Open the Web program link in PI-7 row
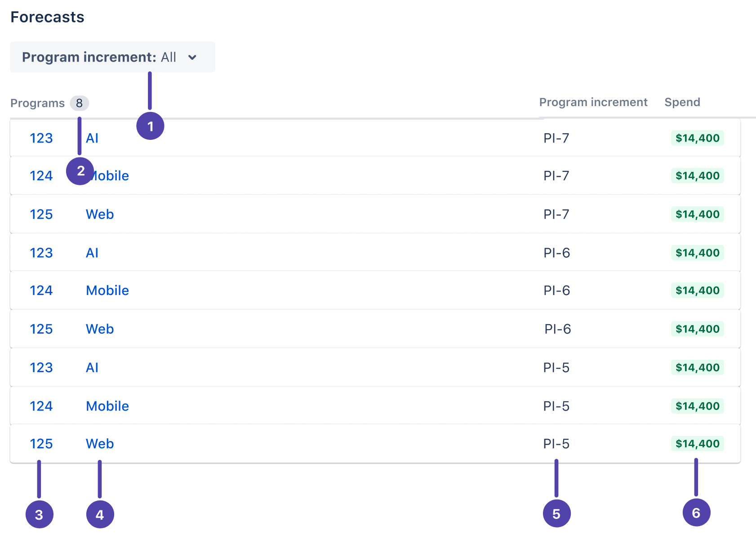This screenshot has width=756, height=554. coord(100,214)
